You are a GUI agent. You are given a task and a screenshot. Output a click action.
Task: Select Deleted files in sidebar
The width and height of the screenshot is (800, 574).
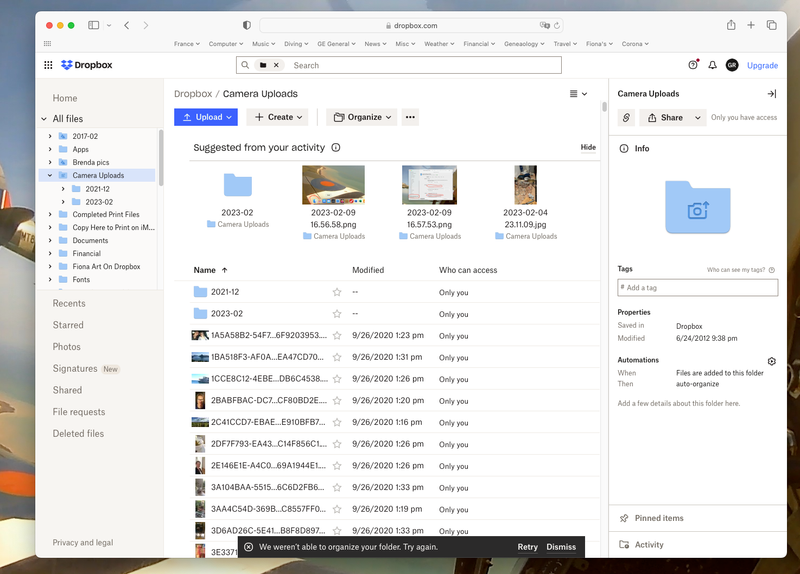(x=78, y=434)
